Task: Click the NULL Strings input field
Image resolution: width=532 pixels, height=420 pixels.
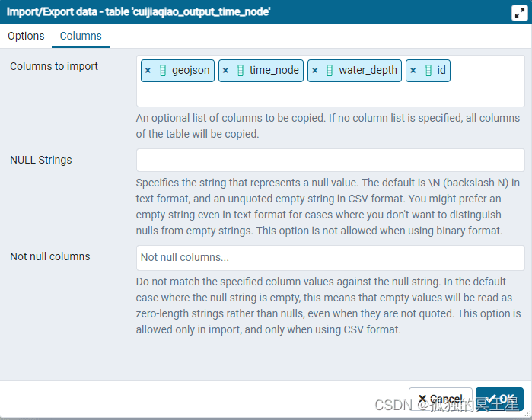Action: pos(330,160)
